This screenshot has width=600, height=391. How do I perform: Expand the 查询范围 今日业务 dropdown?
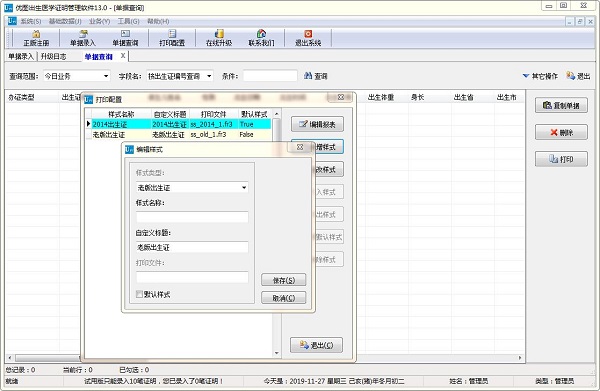(106, 76)
